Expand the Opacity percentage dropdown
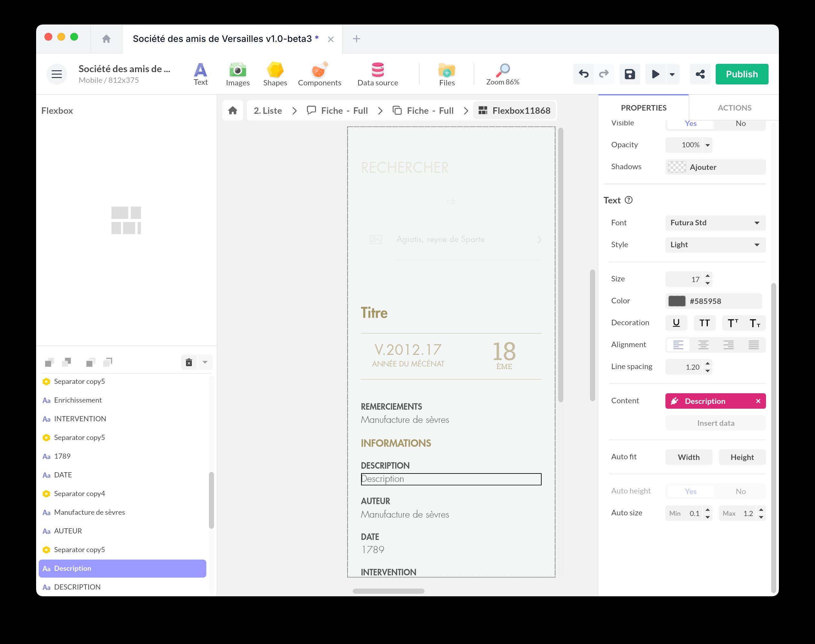 (x=708, y=145)
